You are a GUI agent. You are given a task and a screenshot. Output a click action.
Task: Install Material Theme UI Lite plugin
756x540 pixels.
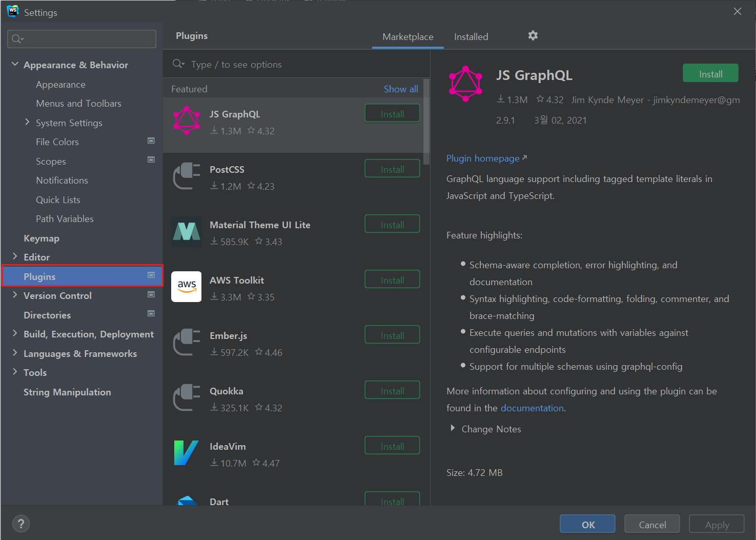point(392,224)
